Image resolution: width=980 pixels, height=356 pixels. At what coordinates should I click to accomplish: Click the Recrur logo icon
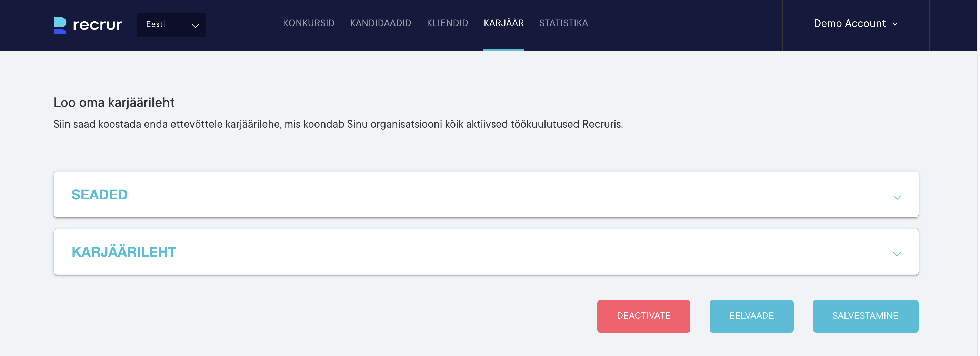pos(60,25)
